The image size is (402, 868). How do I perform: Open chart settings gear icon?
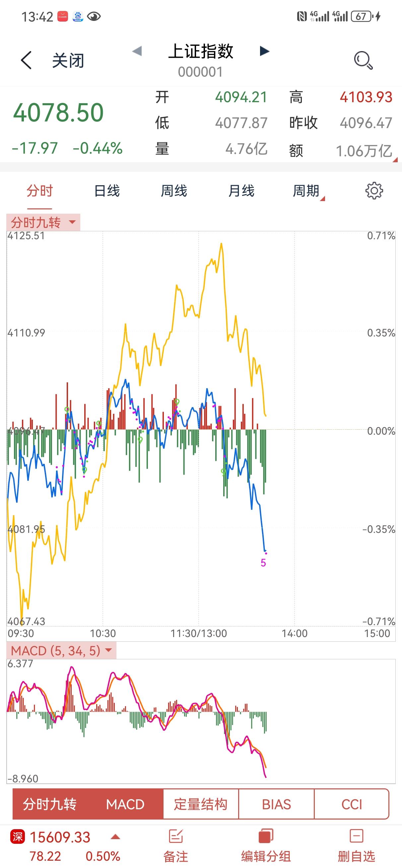pyautogui.click(x=374, y=191)
